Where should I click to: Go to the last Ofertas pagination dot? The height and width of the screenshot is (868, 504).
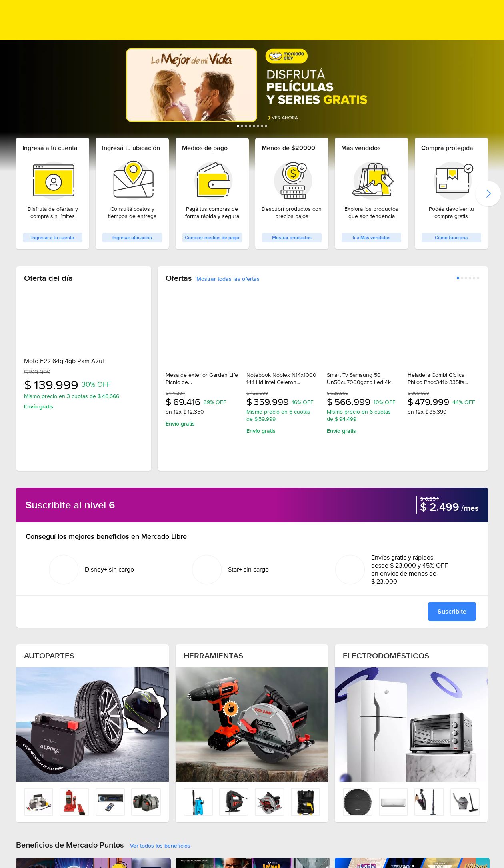(x=478, y=278)
